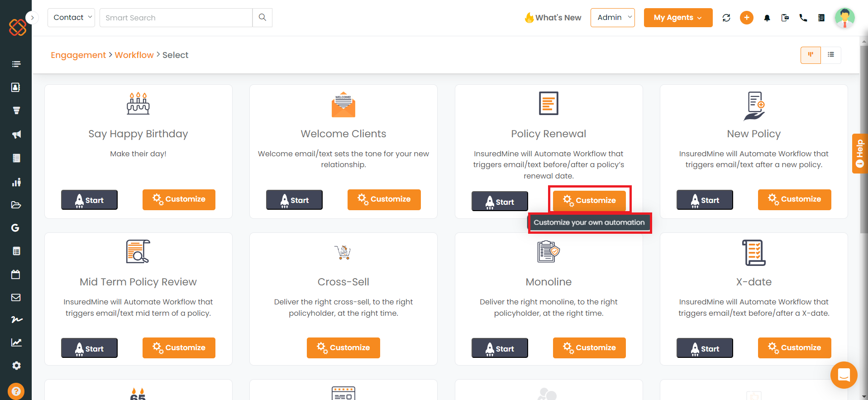Customize the Mid Term Policy Review workflow
The width and height of the screenshot is (868, 400).
pyautogui.click(x=179, y=348)
